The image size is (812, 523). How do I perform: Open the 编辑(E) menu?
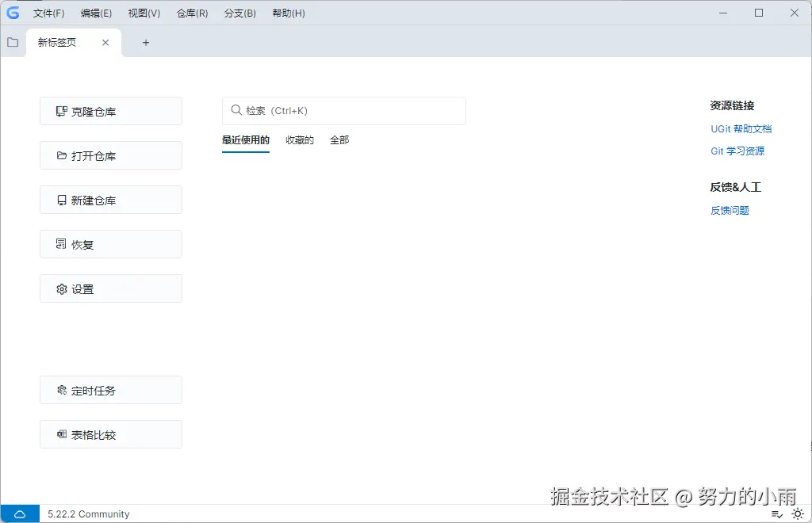[96, 13]
